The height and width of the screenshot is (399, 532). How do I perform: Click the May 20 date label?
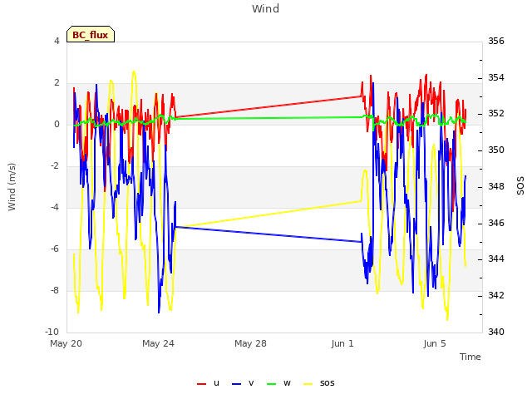click(x=66, y=343)
